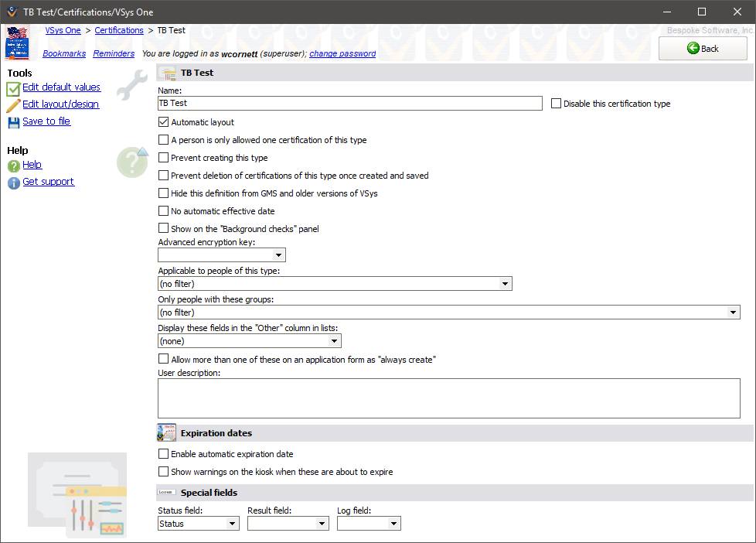
Task: Click the floppy disk Save to file icon
Action: click(13, 122)
